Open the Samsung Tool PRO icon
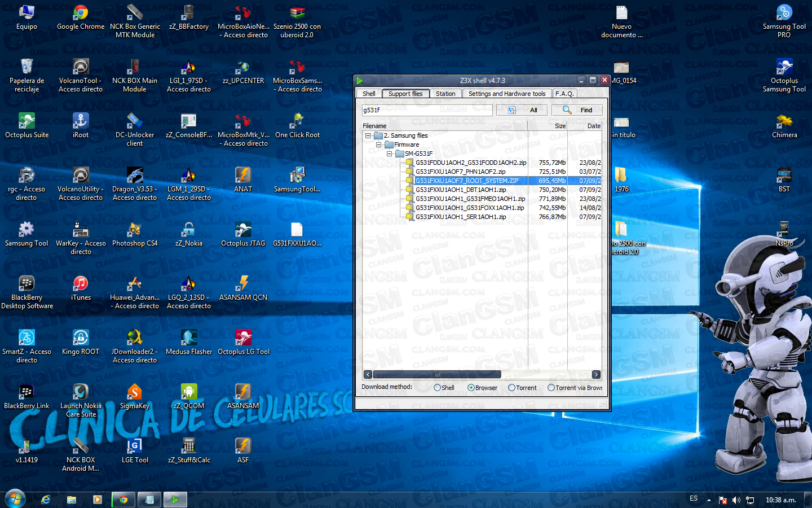Screen dimensions: 812x508 click(784, 21)
